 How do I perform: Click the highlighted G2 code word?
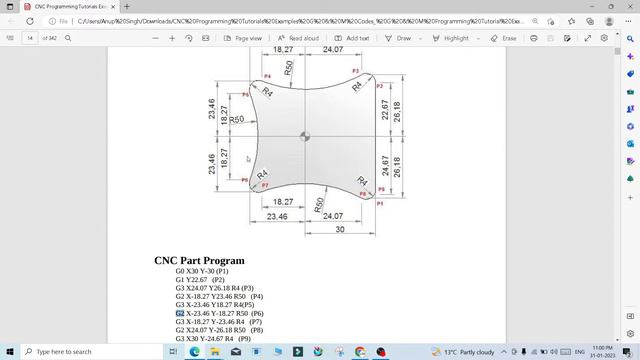pos(180,313)
